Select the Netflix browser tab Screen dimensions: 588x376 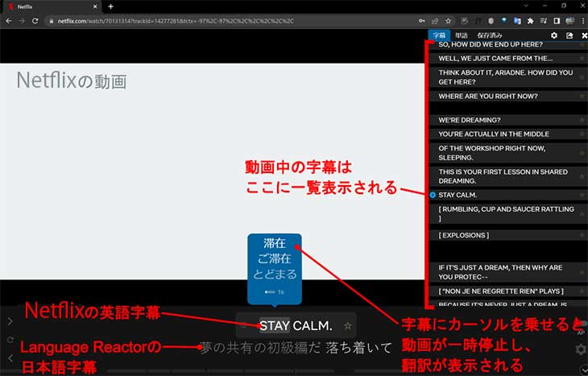pyautogui.click(x=52, y=6)
